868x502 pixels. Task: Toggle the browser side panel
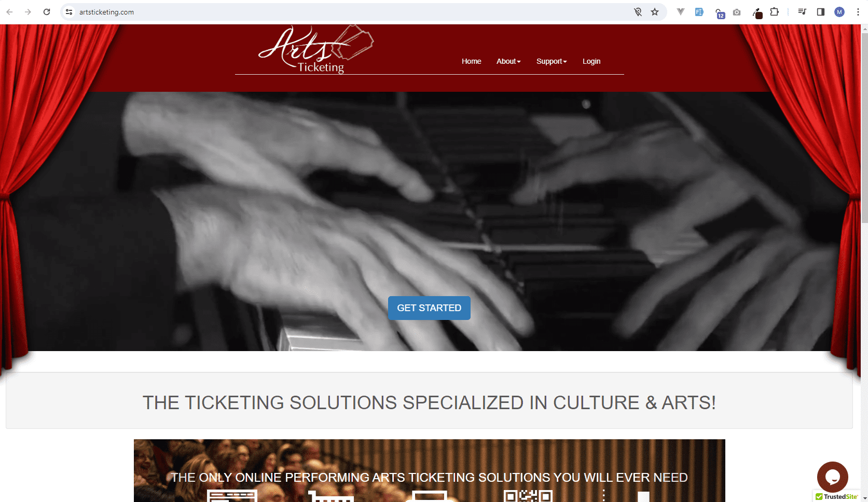[x=821, y=12]
